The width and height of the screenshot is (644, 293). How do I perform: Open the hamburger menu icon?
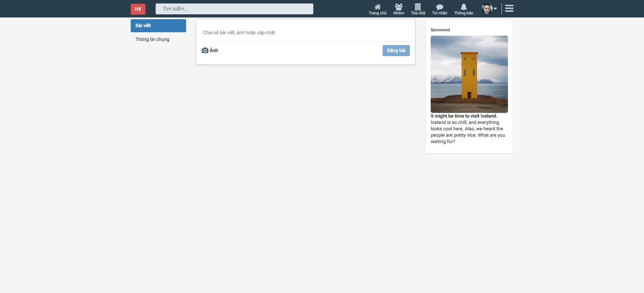(x=509, y=8)
